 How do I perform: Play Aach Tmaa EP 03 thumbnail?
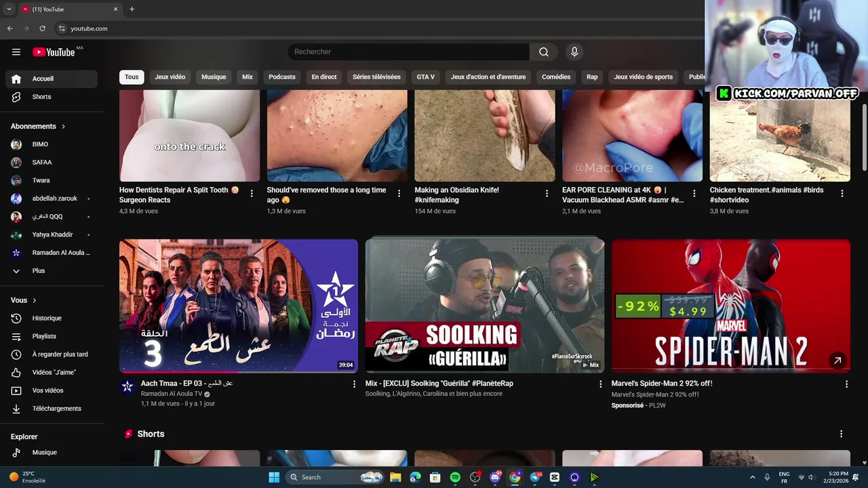[x=239, y=306]
